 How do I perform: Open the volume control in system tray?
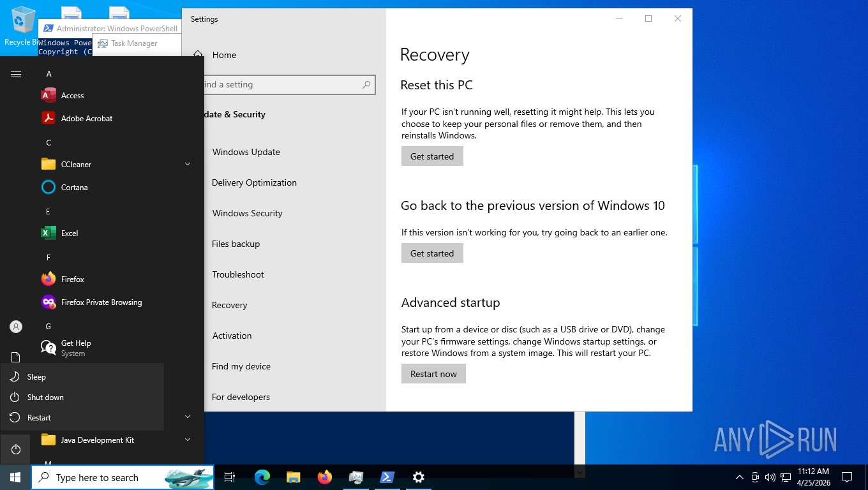coord(770,477)
